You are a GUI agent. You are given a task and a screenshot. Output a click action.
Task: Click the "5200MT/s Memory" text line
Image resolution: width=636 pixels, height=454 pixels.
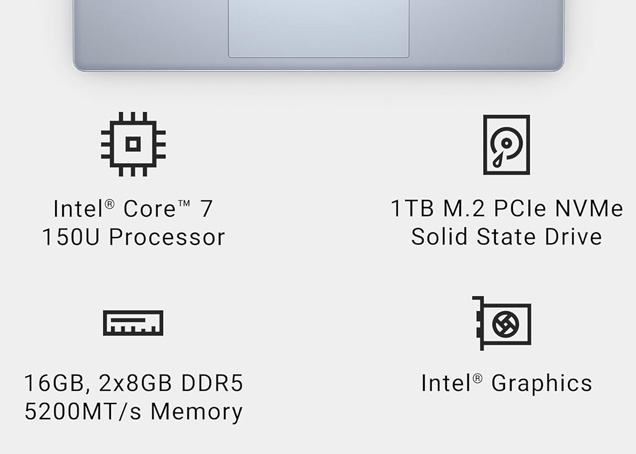coord(133,411)
